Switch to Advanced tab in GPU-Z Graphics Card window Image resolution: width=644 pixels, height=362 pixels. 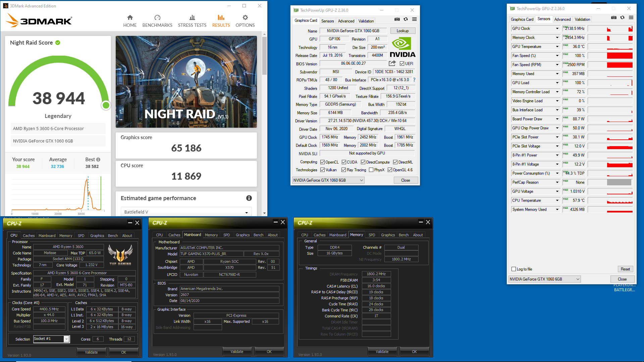(346, 21)
